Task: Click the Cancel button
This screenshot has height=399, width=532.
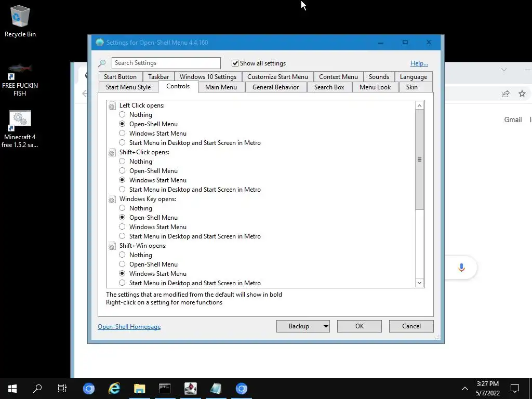Action: coord(411,326)
